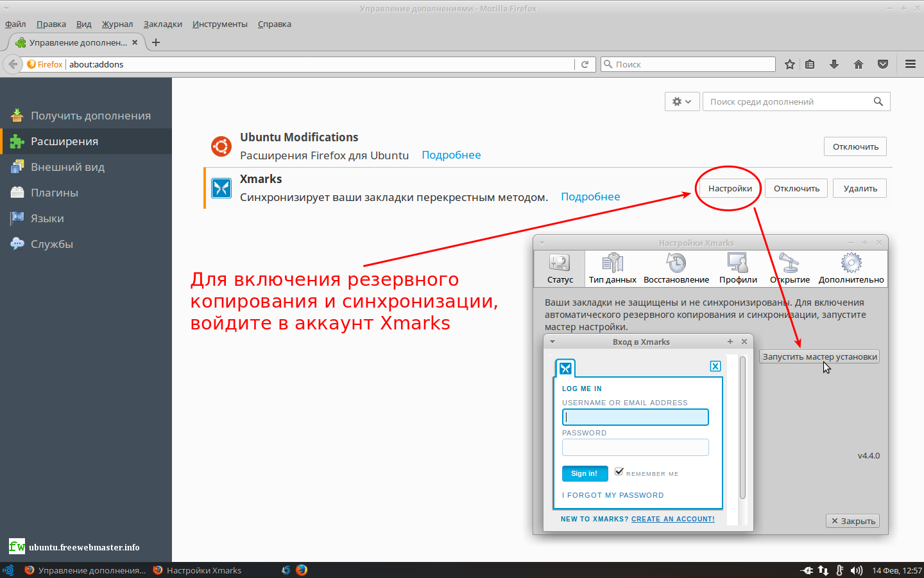The image size is (924, 578).
Task: Select Расширения in the add-ons sidebar
Action: 86,141
